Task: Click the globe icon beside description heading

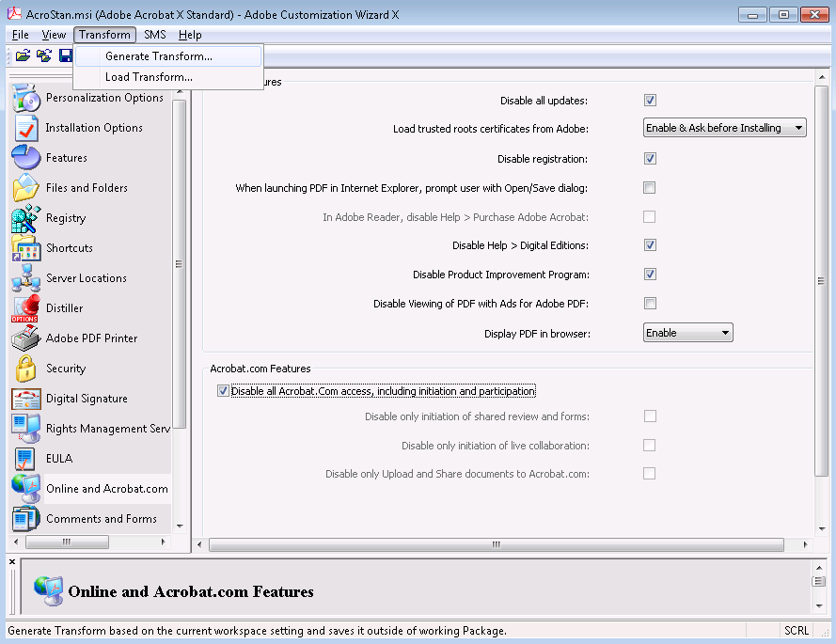Action: [x=49, y=591]
